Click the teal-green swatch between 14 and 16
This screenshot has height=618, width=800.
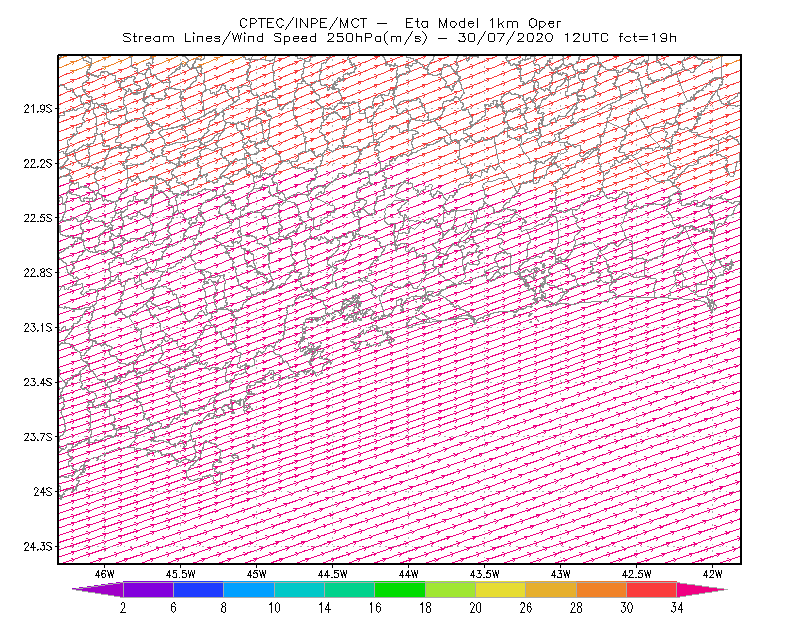349,589
